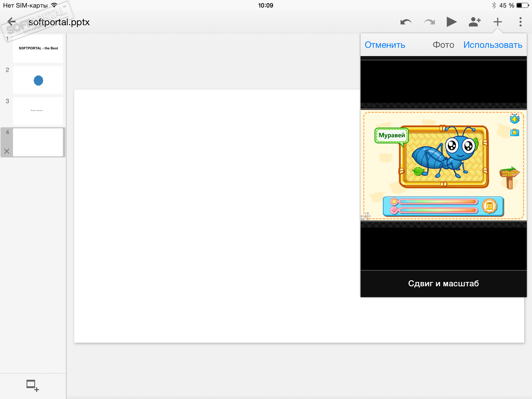Viewport: 532px width, 399px height.
Task: Open slide 3 thumbnail
Action: point(38,111)
